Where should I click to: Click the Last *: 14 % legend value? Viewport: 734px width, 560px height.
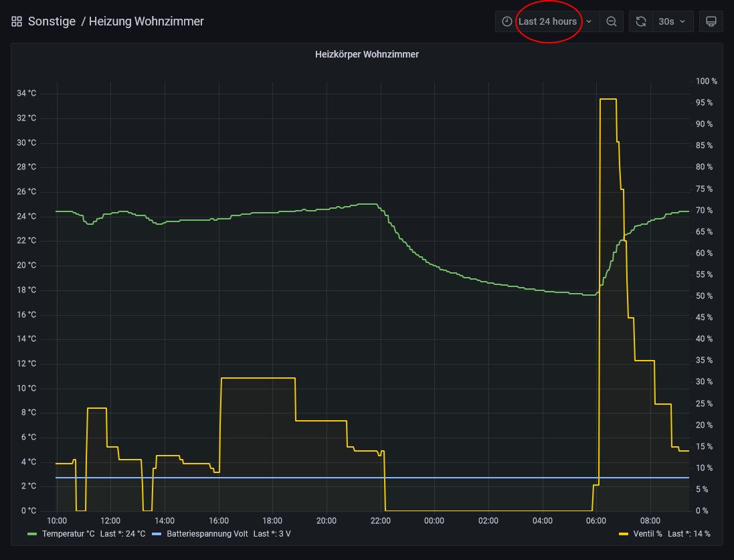[x=689, y=534]
